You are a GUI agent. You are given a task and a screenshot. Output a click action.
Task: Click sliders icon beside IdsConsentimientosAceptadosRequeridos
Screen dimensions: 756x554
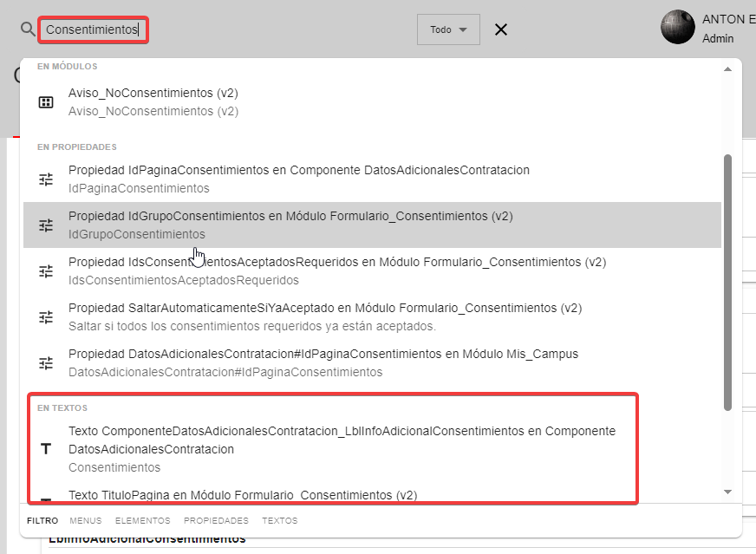pyautogui.click(x=46, y=271)
